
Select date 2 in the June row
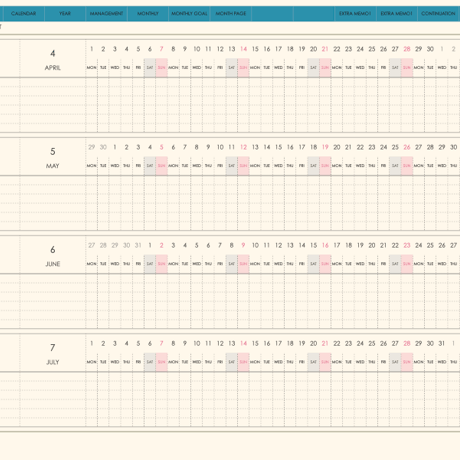tap(162, 245)
